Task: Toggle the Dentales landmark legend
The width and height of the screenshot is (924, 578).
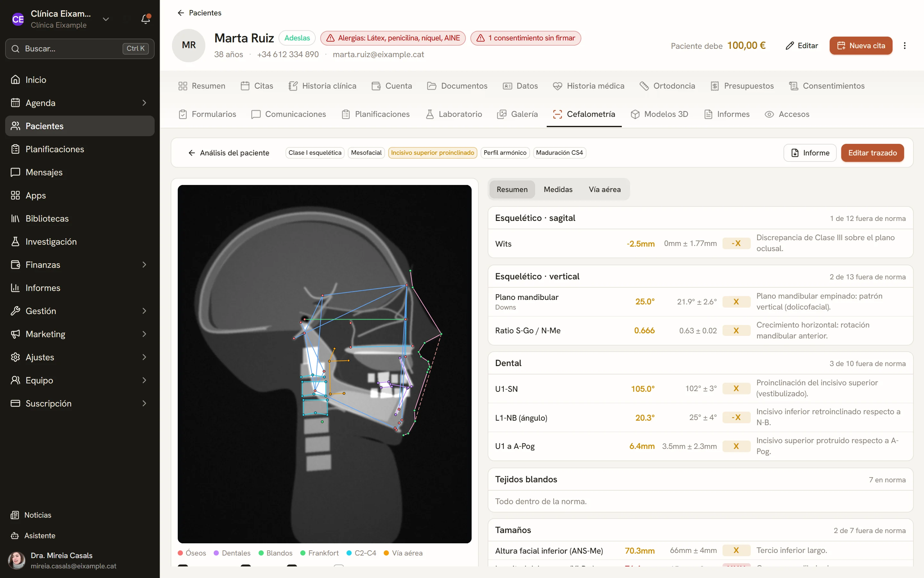Action: click(x=232, y=553)
